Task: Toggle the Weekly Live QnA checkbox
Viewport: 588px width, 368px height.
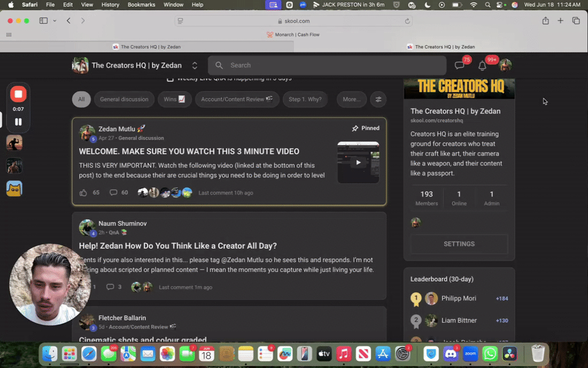Action: tap(170, 79)
